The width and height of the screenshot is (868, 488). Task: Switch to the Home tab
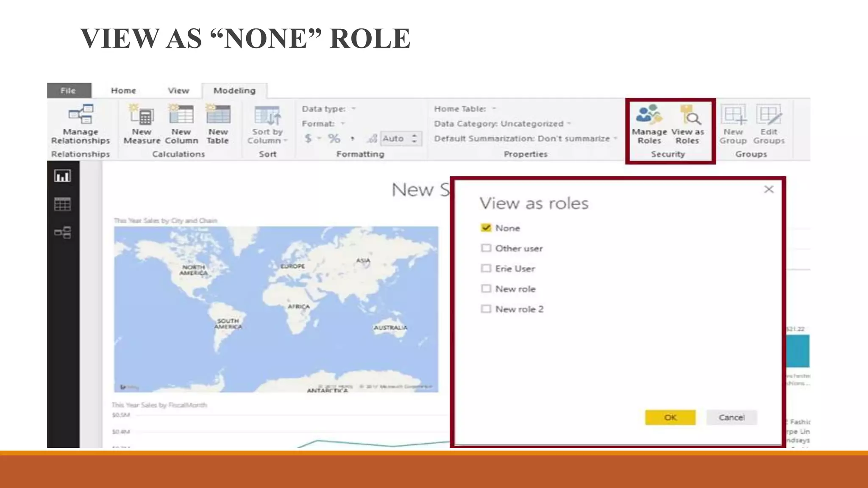tap(123, 90)
